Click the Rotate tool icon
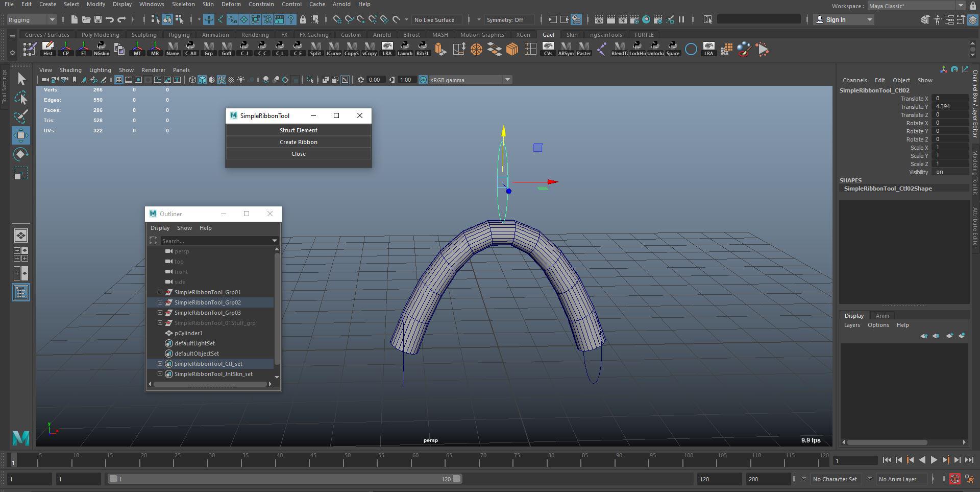This screenshot has width=980, height=492. coord(21,154)
